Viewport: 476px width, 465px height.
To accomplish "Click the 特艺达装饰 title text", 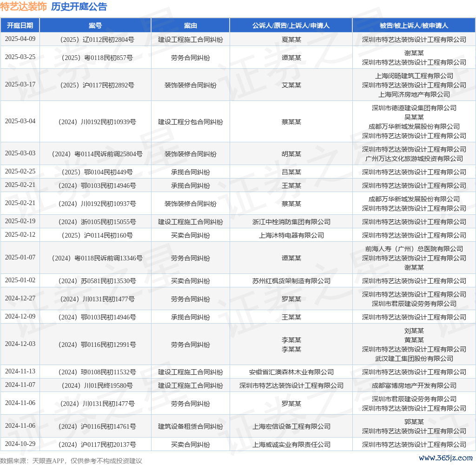I will (24, 7).
